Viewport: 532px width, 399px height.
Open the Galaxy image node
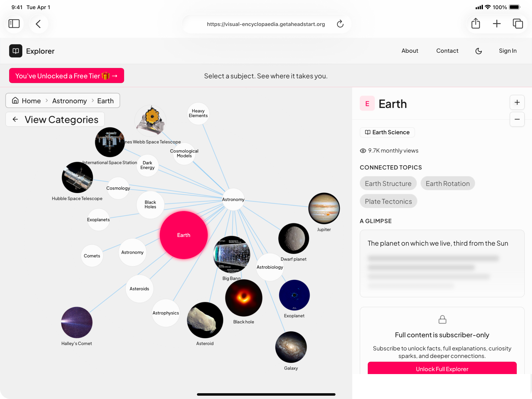pos(291,347)
